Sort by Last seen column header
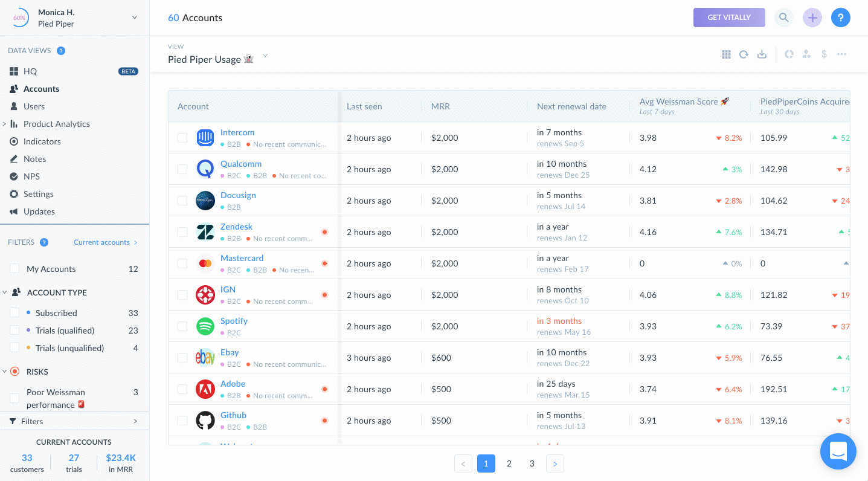This screenshot has height=481, width=868. tap(364, 106)
